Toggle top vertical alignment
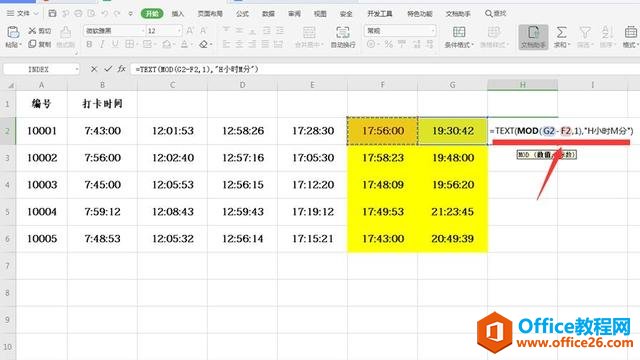 (x=227, y=31)
